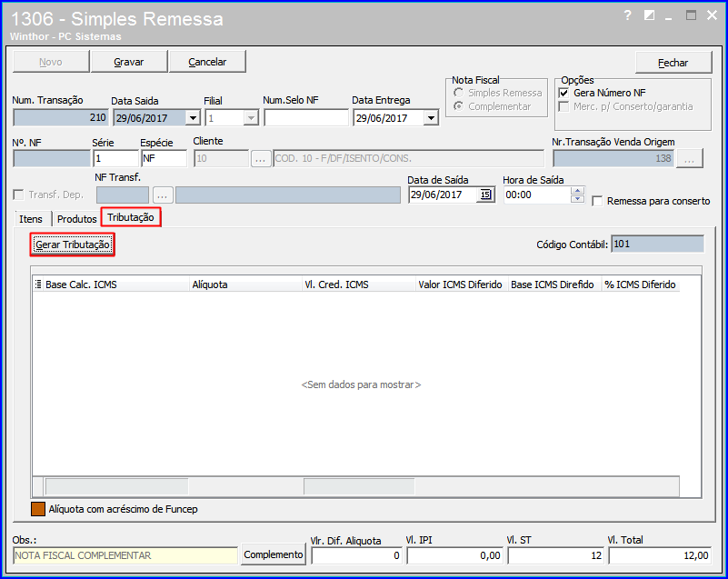Enable Remessa para conserto checkbox

pyautogui.click(x=597, y=202)
